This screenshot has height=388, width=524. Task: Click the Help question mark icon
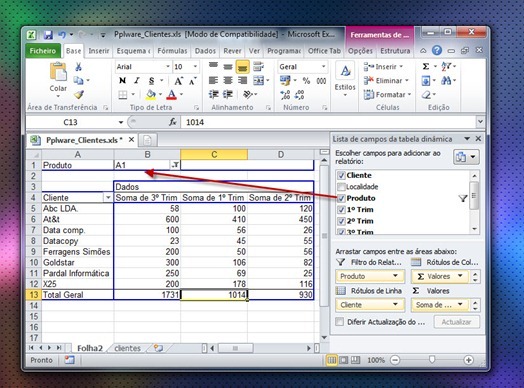point(437,51)
